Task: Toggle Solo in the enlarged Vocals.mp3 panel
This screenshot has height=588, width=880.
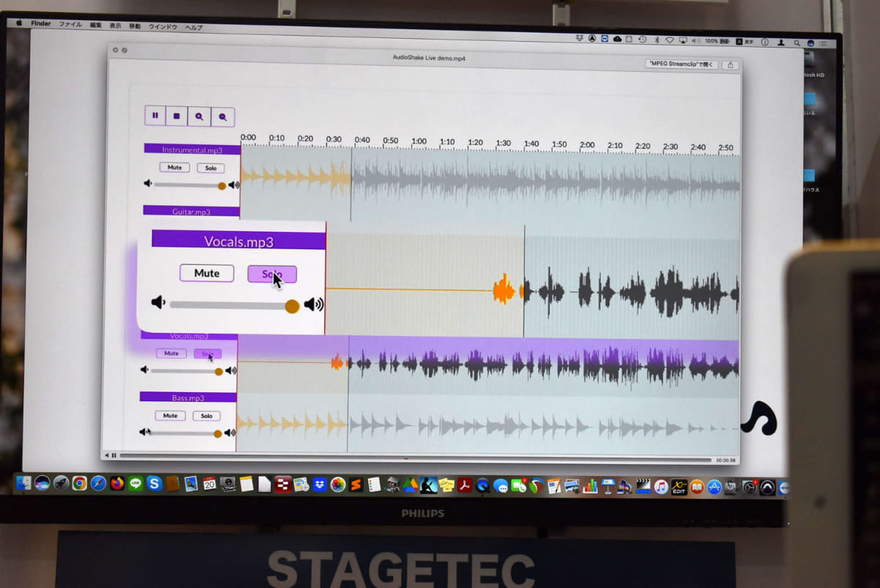Action: click(272, 274)
